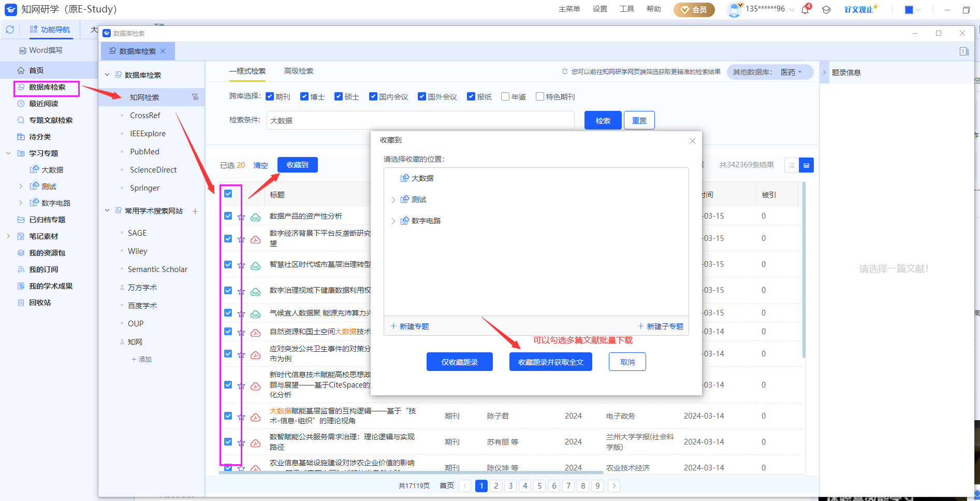Switch to the 高级检索 tab
The image size is (980, 501).
coord(299,71)
